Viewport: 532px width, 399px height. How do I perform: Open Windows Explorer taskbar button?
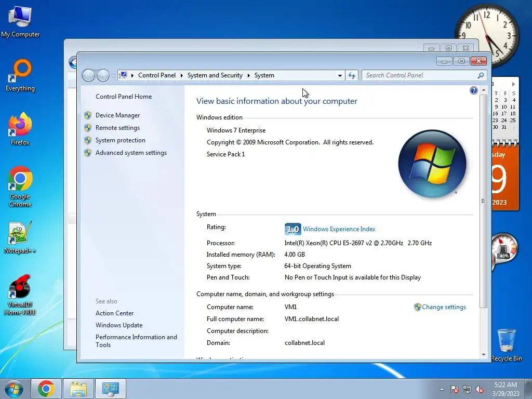click(x=78, y=389)
